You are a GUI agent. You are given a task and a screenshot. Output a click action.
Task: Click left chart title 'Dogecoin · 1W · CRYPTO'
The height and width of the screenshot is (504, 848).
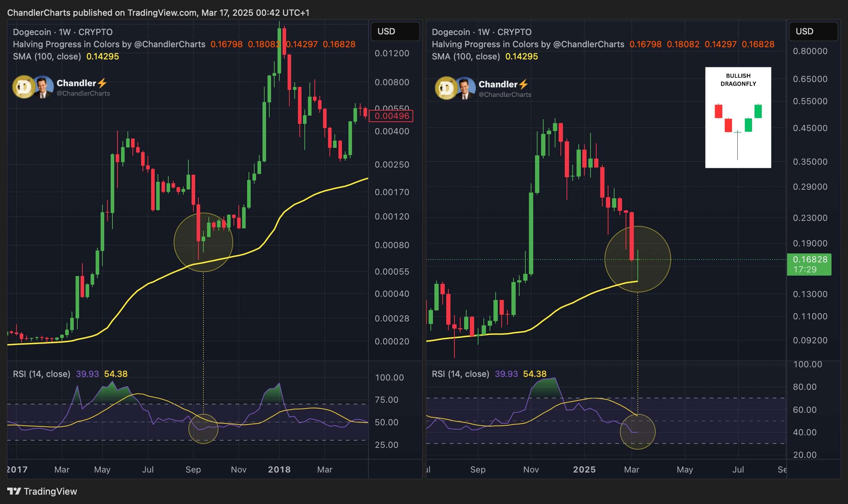pos(63,32)
